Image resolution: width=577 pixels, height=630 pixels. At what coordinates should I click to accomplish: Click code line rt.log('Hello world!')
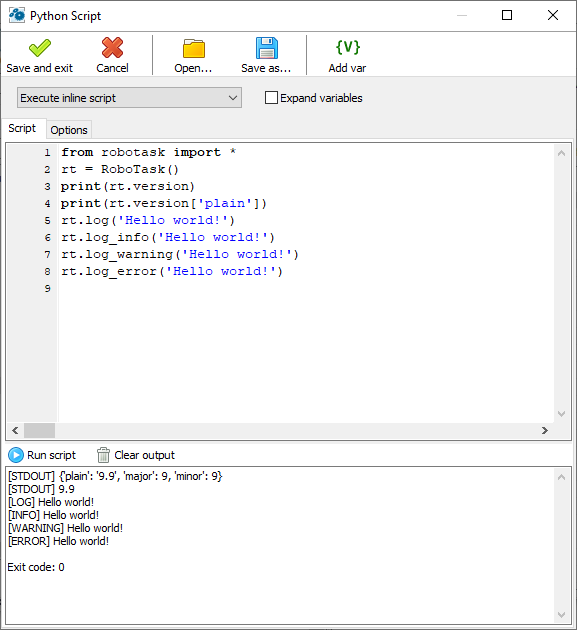(148, 220)
